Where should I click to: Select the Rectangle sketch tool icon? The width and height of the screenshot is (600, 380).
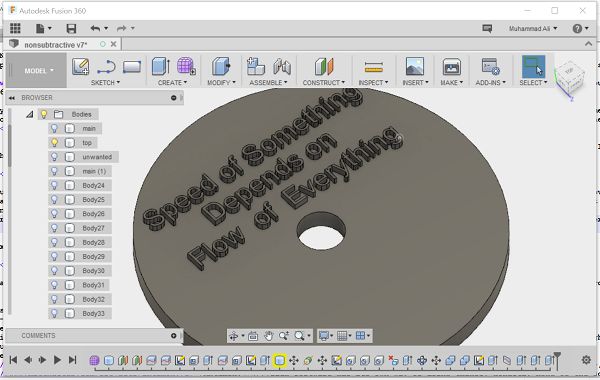pyautogui.click(x=132, y=67)
